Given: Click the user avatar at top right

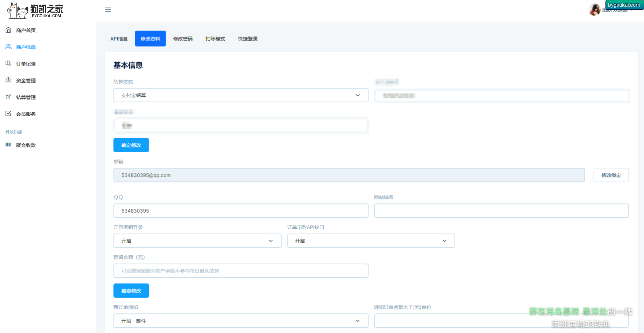Looking at the screenshot, I should (x=594, y=10).
